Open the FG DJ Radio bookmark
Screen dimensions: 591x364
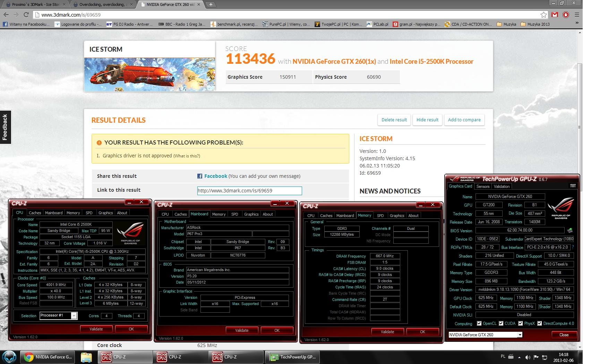(x=129, y=24)
